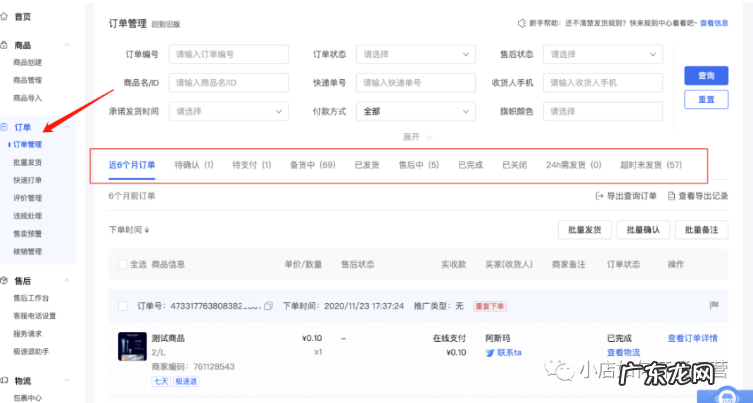Switch to the 备货中 (69) tab
The width and height of the screenshot is (753, 403).
point(313,165)
